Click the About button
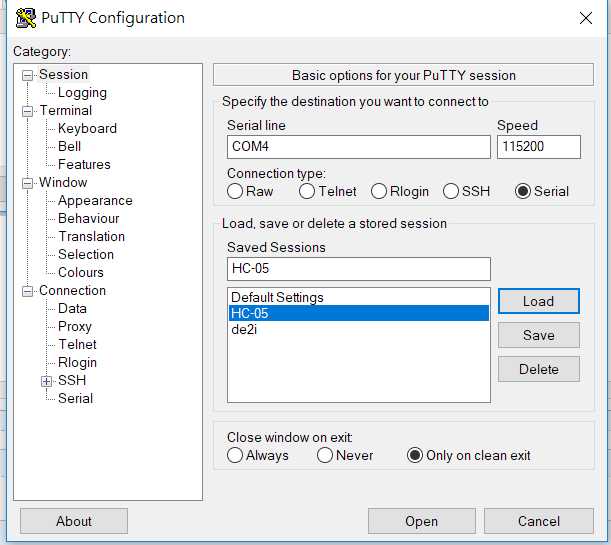The width and height of the screenshot is (611, 545). tap(74, 521)
